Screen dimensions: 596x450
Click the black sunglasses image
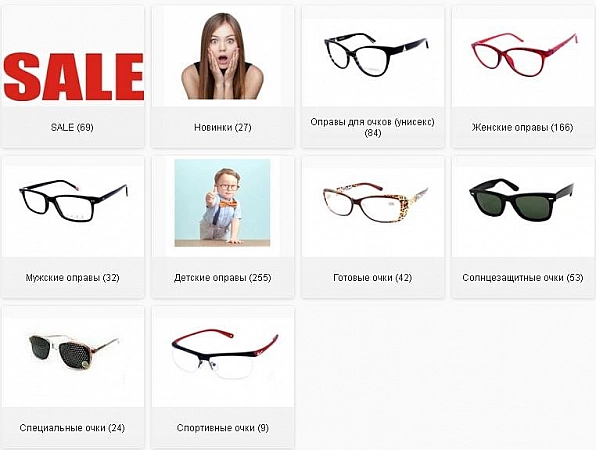point(522,200)
